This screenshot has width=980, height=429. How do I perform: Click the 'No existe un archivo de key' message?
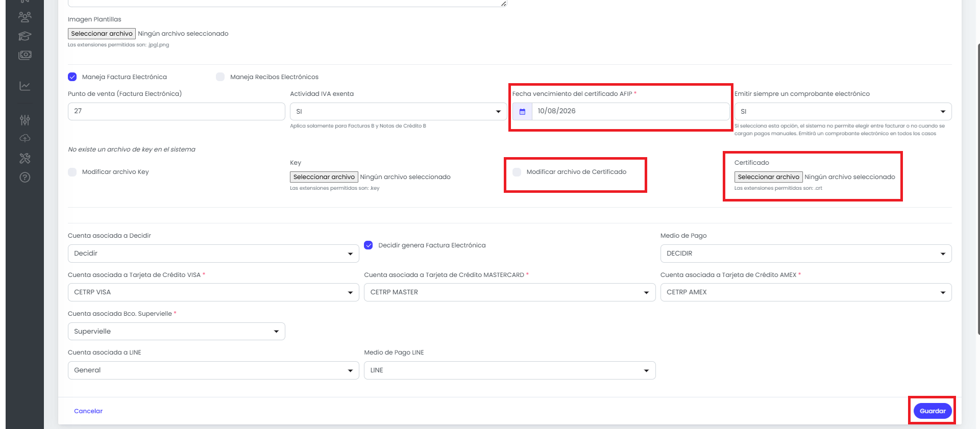(x=132, y=149)
